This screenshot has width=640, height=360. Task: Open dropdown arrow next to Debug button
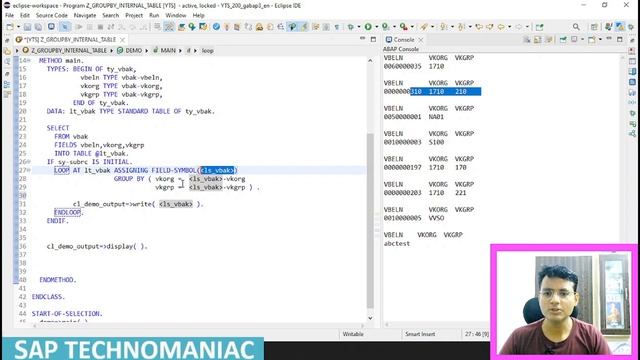point(358,27)
